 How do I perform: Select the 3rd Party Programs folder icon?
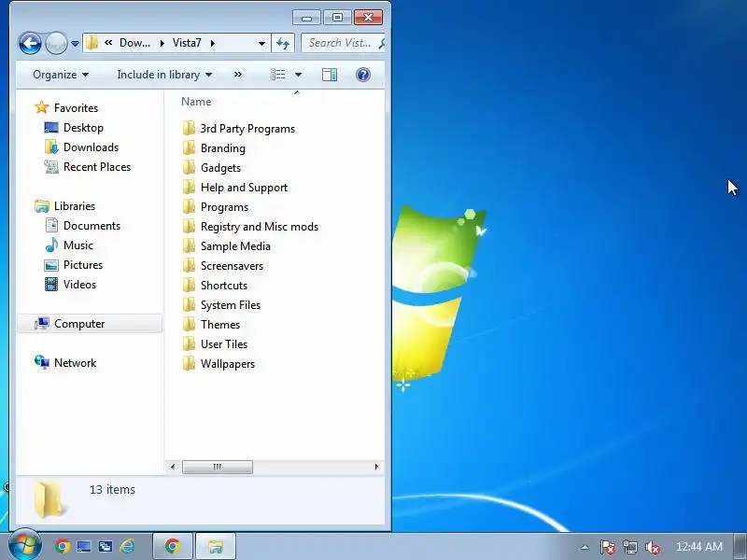189,128
